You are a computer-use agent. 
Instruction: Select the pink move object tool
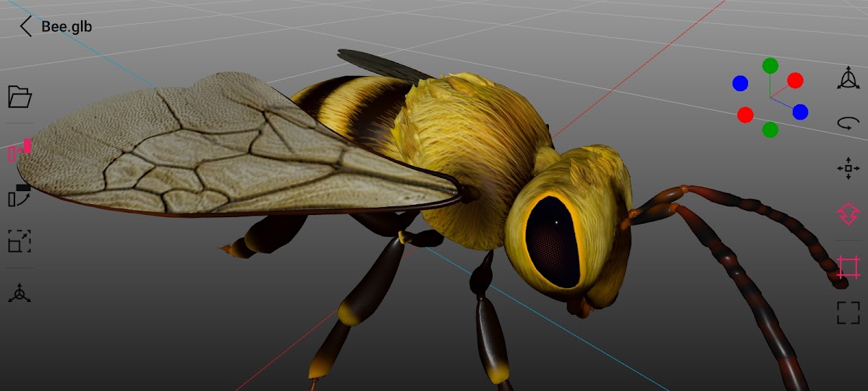(20, 151)
